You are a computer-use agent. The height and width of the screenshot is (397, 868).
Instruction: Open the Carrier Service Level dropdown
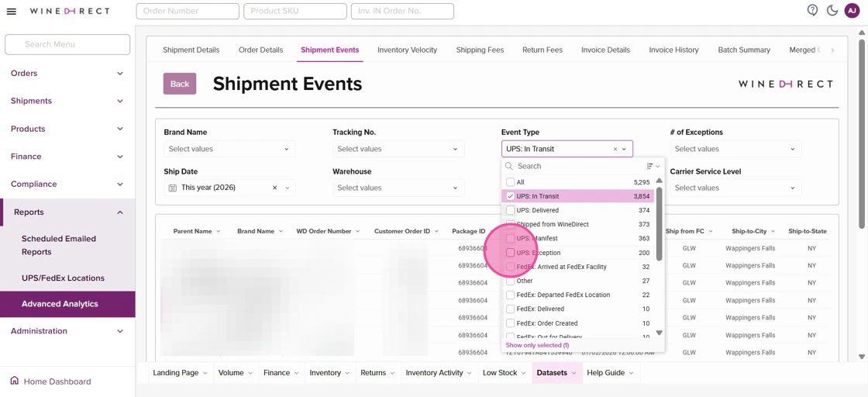(735, 188)
